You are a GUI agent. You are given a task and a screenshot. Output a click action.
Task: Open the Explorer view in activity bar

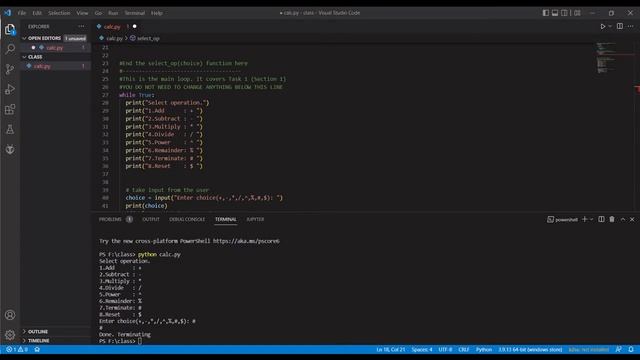pos(10,29)
